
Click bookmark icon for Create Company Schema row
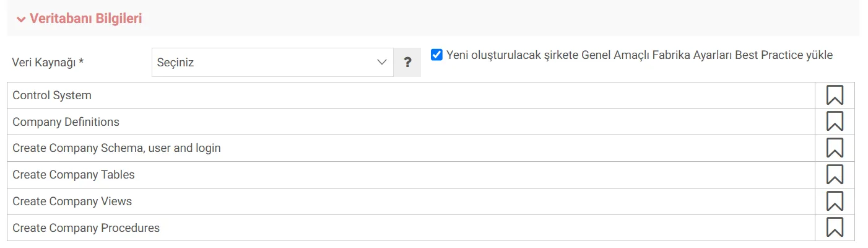pos(835,148)
